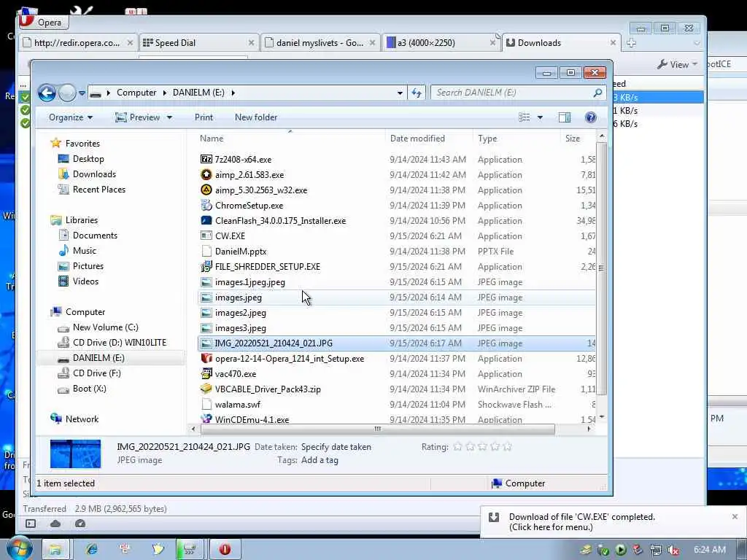Viewport: 747px width, 560px height.
Task: Select the images.jpeg file
Action: tap(239, 297)
